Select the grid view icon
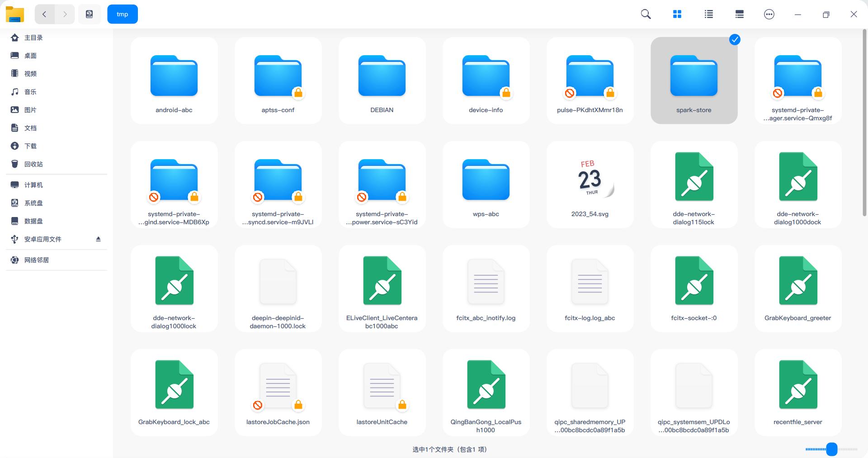 (x=677, y=14)
